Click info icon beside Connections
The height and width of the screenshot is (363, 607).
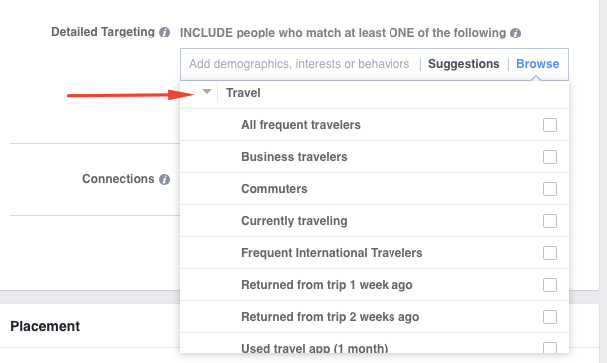pyautogui.click(x=165, y=180)
